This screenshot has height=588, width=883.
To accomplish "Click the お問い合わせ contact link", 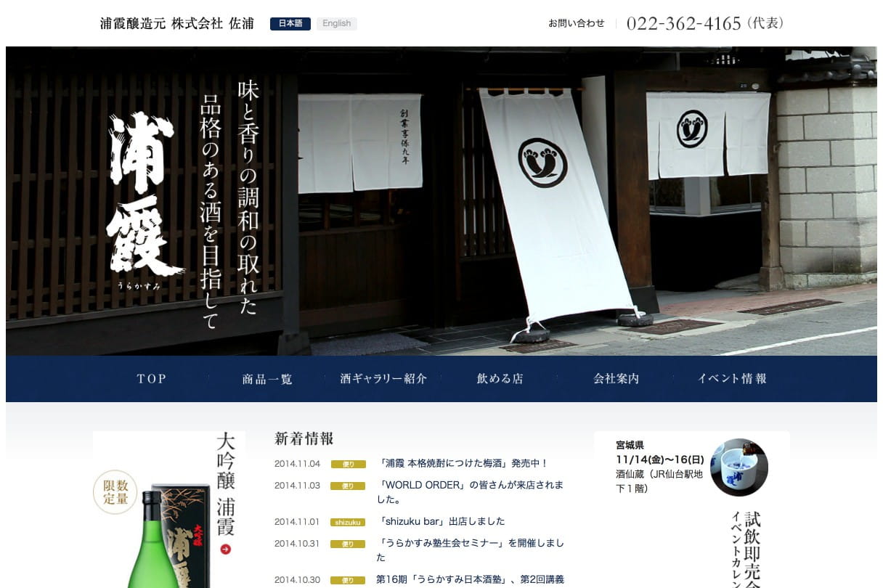I will point(576,23).
